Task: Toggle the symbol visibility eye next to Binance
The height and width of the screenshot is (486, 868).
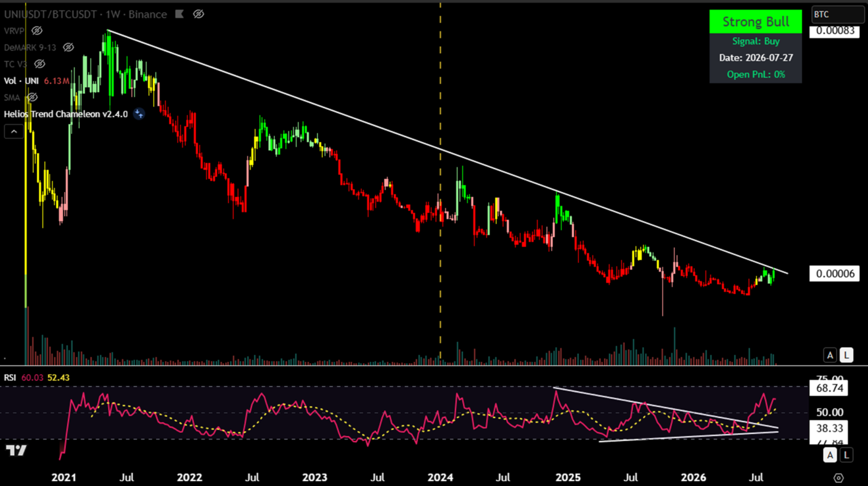Action: pyautogui.click(x=199, y=14)
